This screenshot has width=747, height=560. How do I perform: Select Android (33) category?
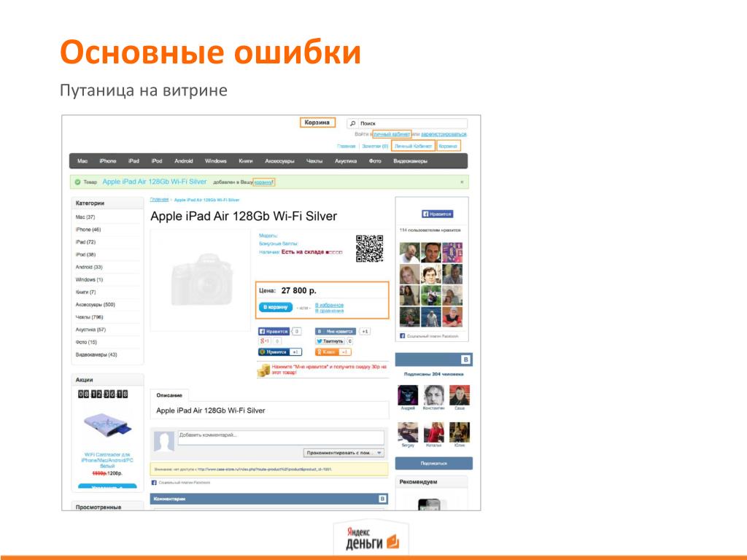coord(89,267)
